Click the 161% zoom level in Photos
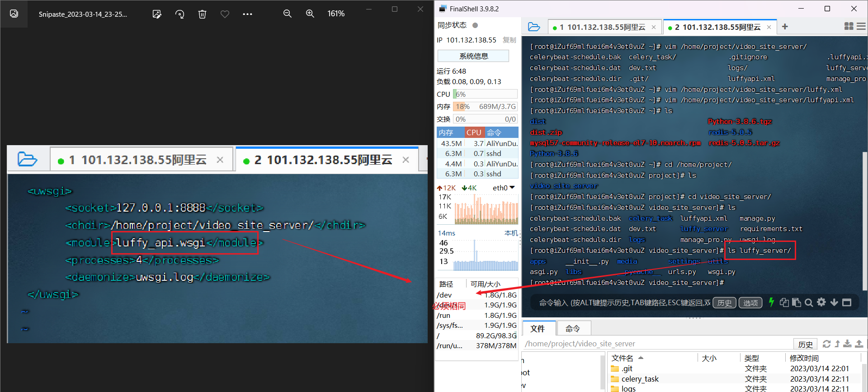 click(x=336, y=14)
